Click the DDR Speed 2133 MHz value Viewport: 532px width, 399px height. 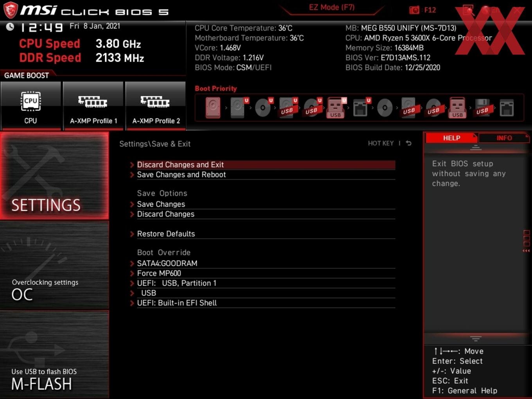pyautogui.click(x=120, y=58)
